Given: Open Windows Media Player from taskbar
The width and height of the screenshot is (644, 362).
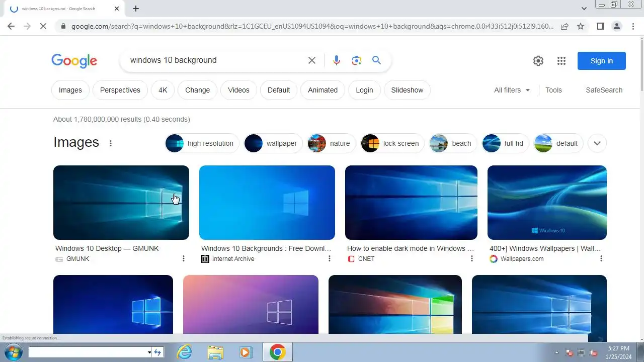Looking at the screenshot, I should click(x=246, y=352).
